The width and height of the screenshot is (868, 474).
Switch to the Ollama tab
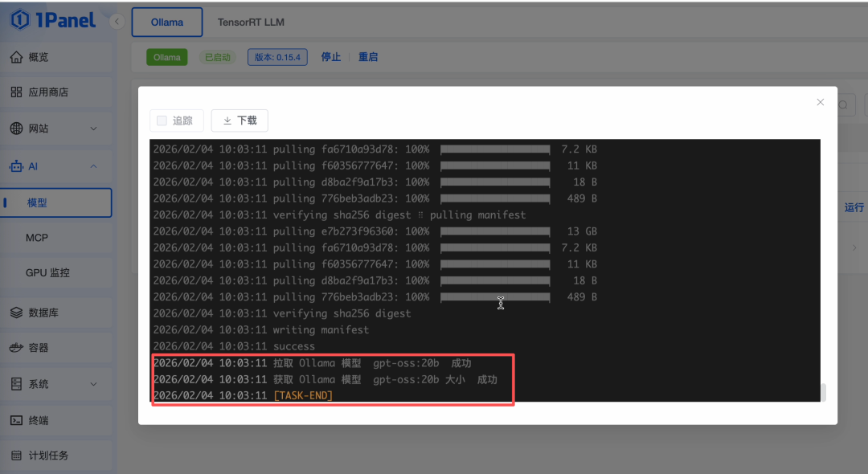167,22
